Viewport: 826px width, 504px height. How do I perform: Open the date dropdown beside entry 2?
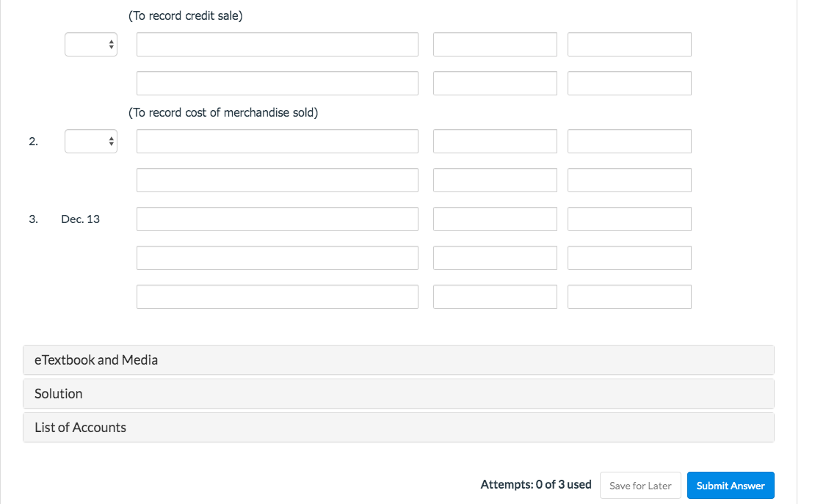point(90,141)
